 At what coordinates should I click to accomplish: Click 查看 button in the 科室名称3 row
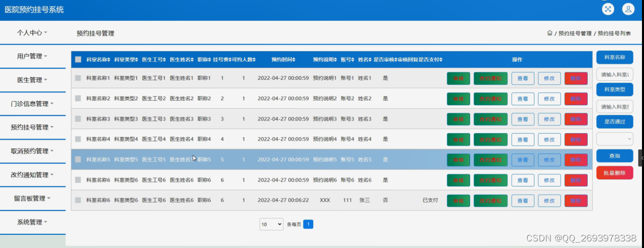pyautogui.click(x=523, y=119)
